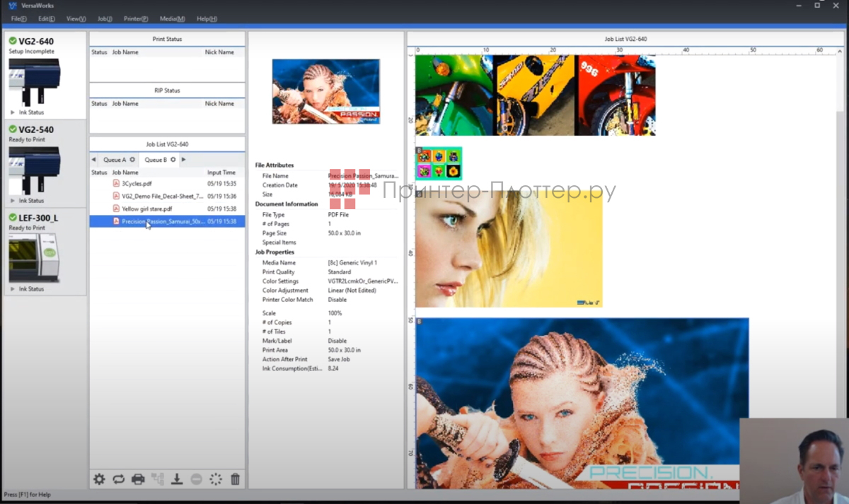Select the VG2-540 printer
Viewport: 849px width, 504px height.
coord(35,130)
